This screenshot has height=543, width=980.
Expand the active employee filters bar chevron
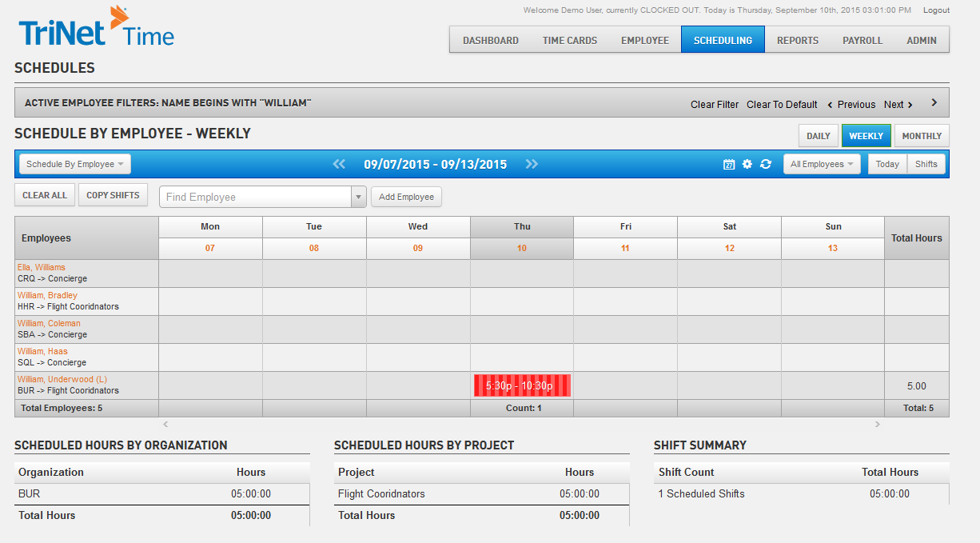934,103
